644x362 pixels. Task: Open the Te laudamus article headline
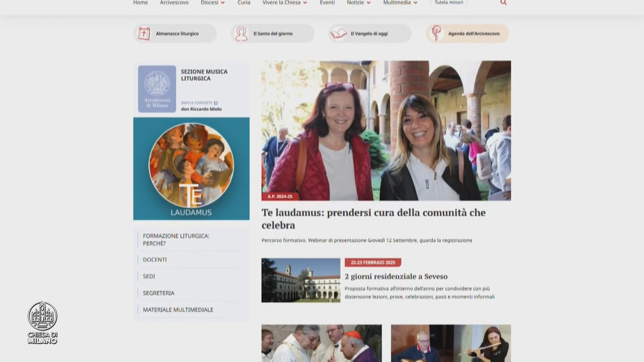pyautogui.click(x=373, y=219)
